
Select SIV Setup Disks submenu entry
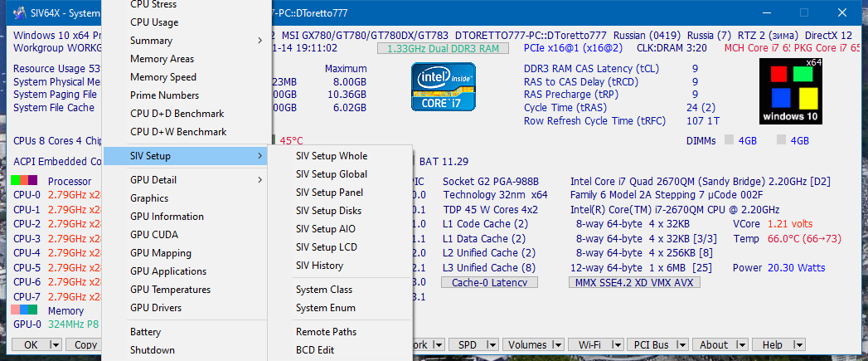[340, 211]
